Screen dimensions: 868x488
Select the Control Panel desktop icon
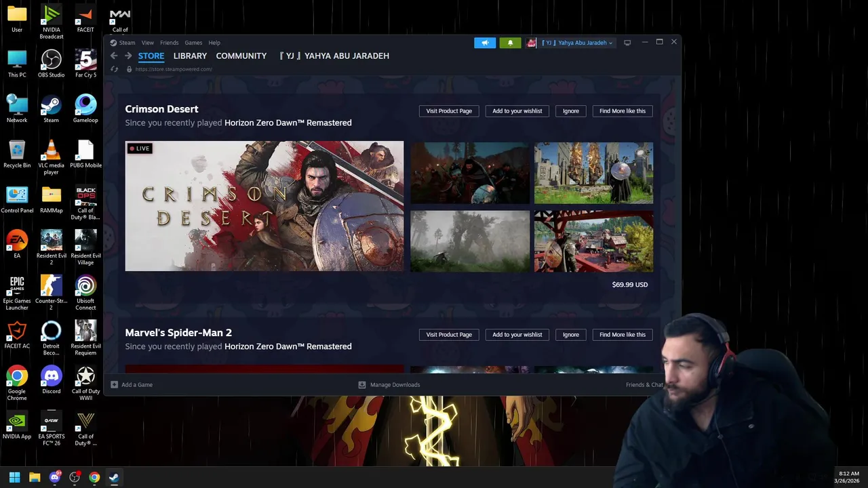pos(17,200)
